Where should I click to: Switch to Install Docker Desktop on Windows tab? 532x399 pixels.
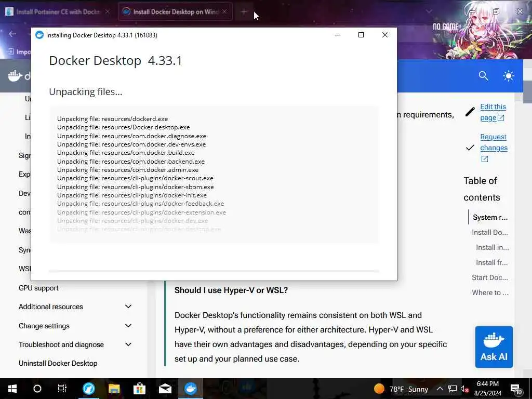[x=176, y=11]
